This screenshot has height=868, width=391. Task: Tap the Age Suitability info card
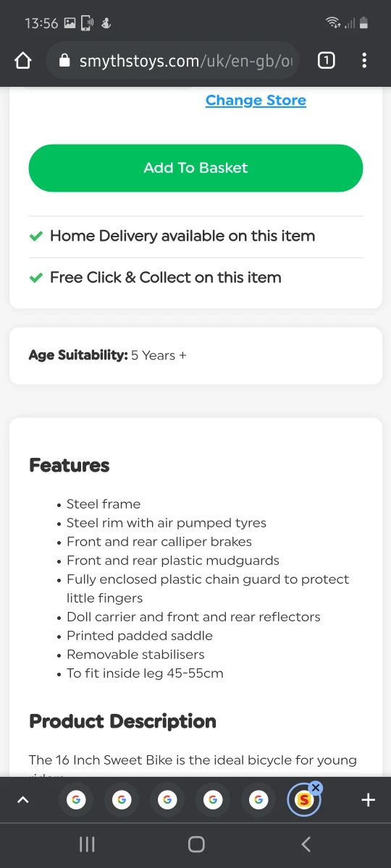coord(195,356)
